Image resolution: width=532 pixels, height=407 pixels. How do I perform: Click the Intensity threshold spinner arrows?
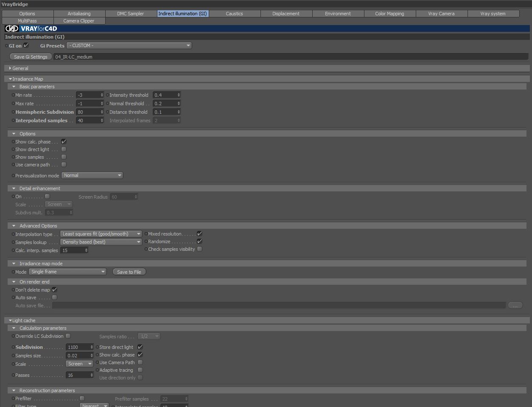pyautogui.click(x=179, y=95)
